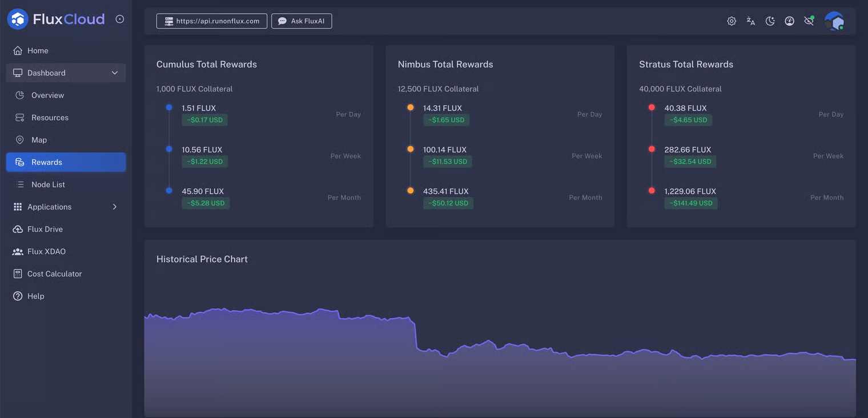Go to the Home page

tap(38, 51)
